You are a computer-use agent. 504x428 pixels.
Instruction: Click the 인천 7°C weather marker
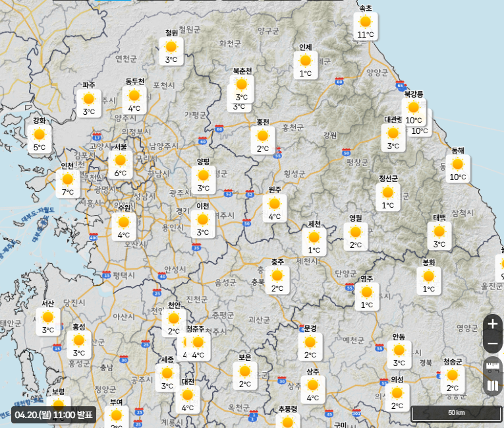[67, 183]
